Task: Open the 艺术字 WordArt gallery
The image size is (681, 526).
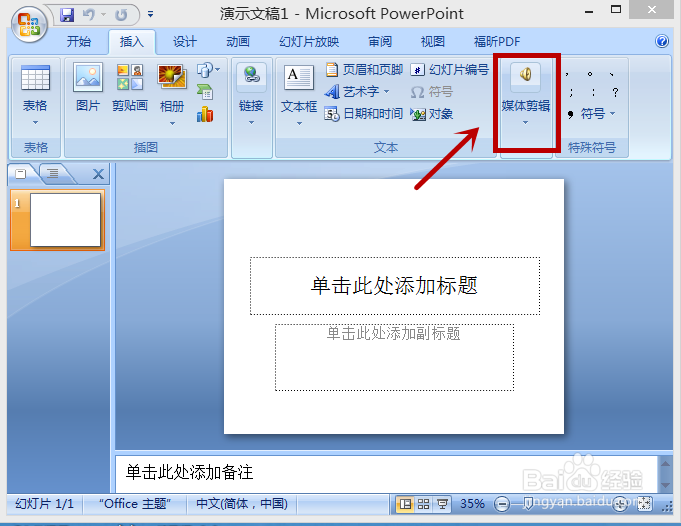Action: coord(357,92)
